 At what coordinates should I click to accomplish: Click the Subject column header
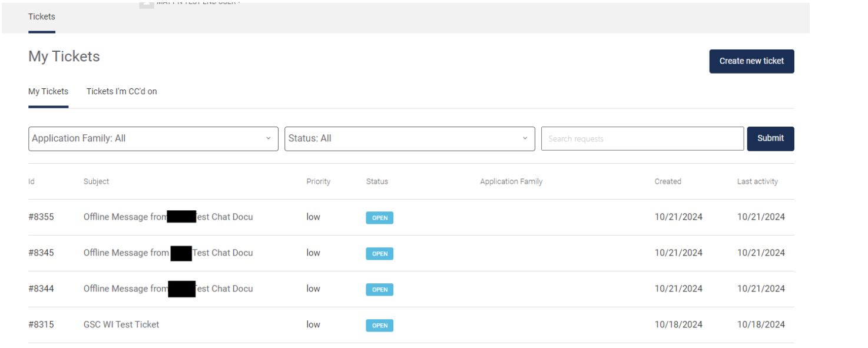[97, 182]
